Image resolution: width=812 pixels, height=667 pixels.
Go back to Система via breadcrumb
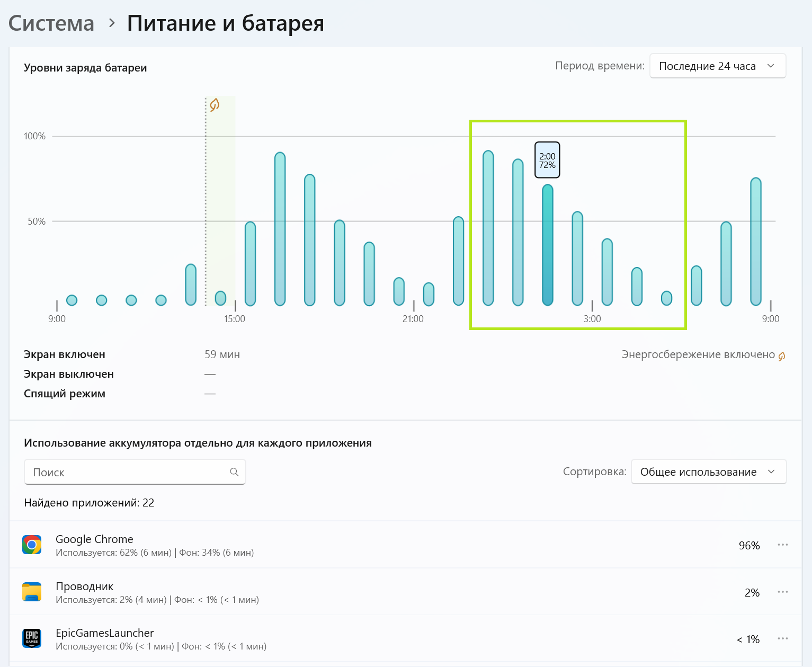click(51, 23)
